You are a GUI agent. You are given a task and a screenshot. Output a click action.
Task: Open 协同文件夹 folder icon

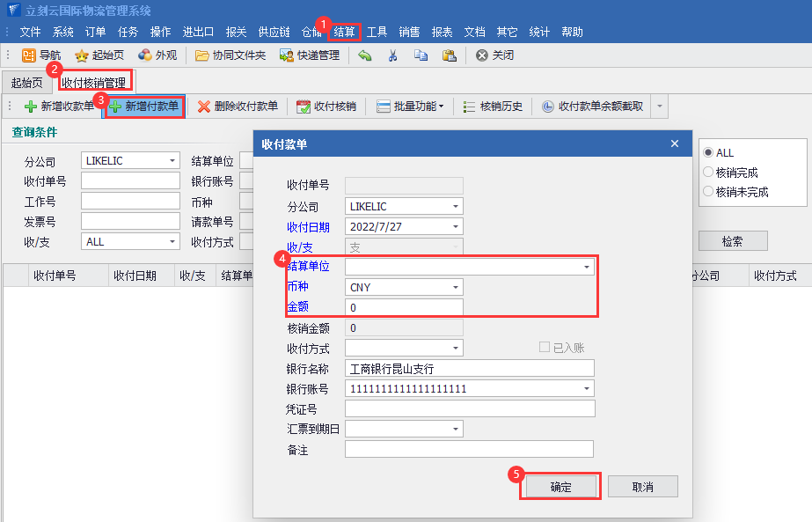click(x=202, y=55)
